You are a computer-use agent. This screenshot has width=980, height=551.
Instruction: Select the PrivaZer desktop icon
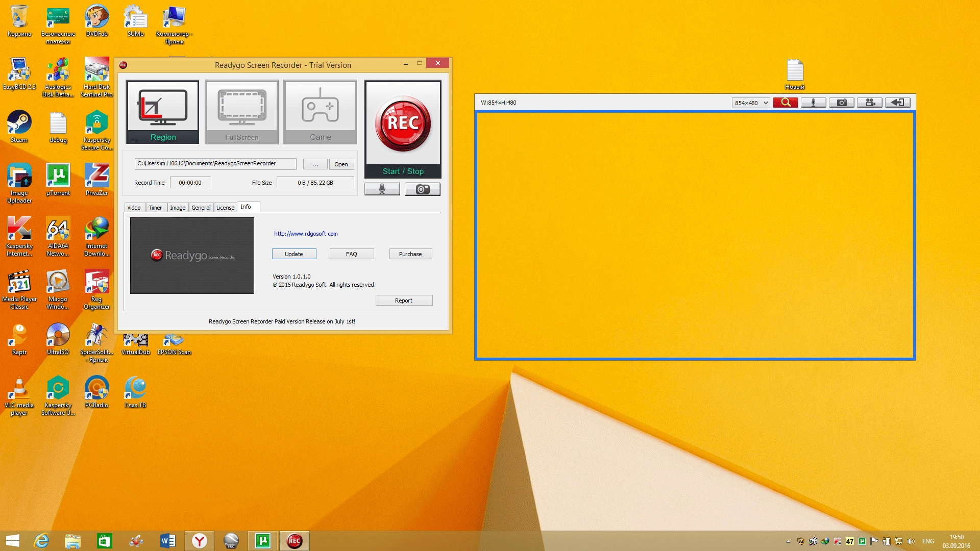tap(97, 180)
